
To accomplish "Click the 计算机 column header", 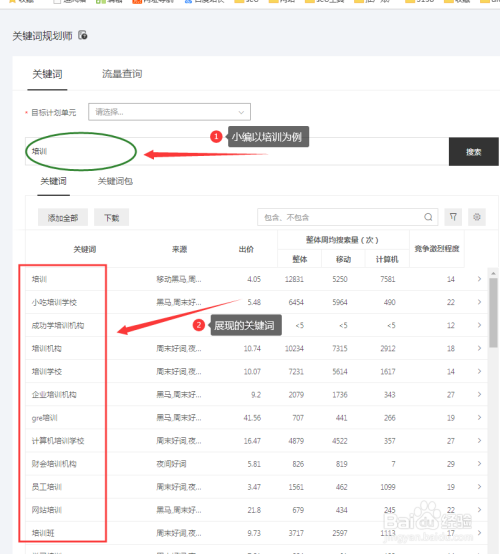I will pos(387,259).
